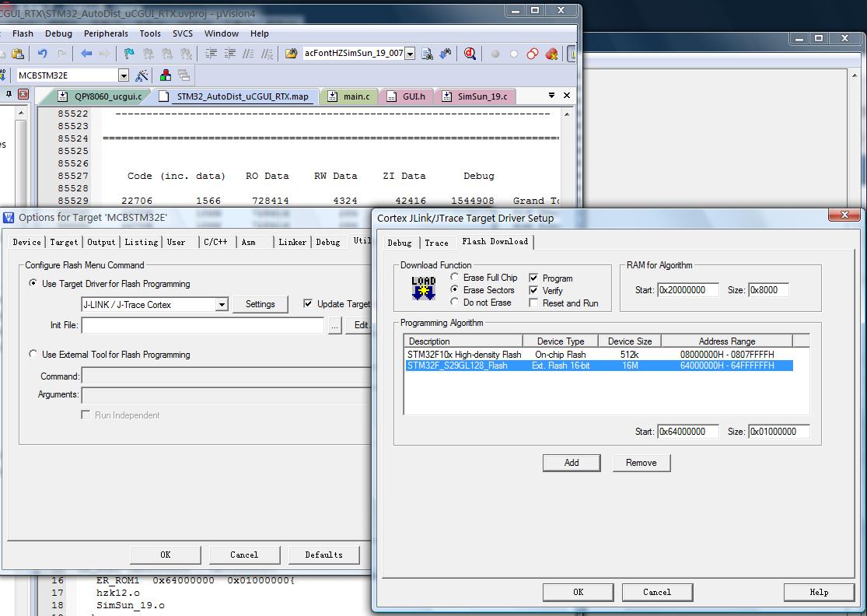This screenshot has height=616, width=867.
Task: Click the red Enable/Disable breakpoint circles icon
Action: point(533,54)
